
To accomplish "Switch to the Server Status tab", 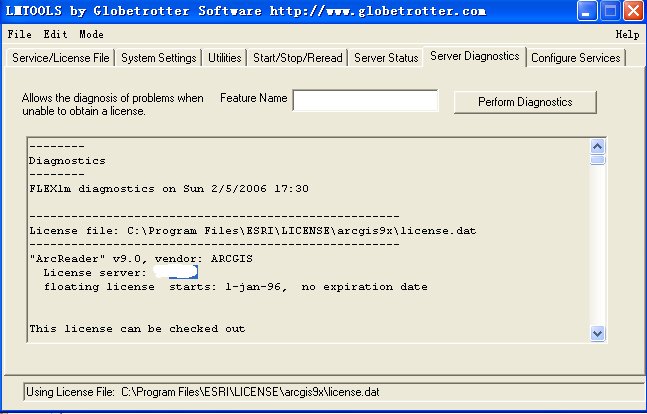I will click(x=386, y=58).
